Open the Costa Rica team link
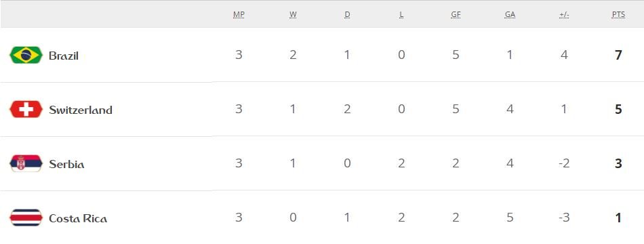Image resolution: width=644 pixels, height=244 pixels. (x=78, y=218)
